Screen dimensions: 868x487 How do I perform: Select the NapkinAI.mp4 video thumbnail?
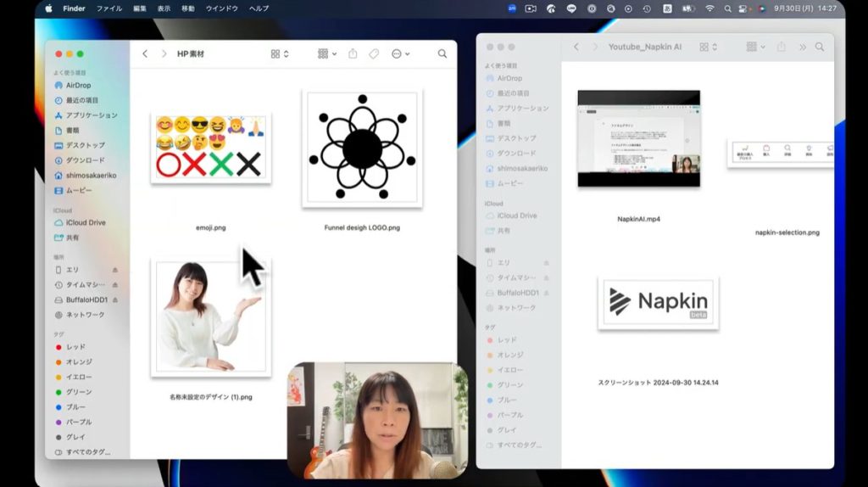638,138
